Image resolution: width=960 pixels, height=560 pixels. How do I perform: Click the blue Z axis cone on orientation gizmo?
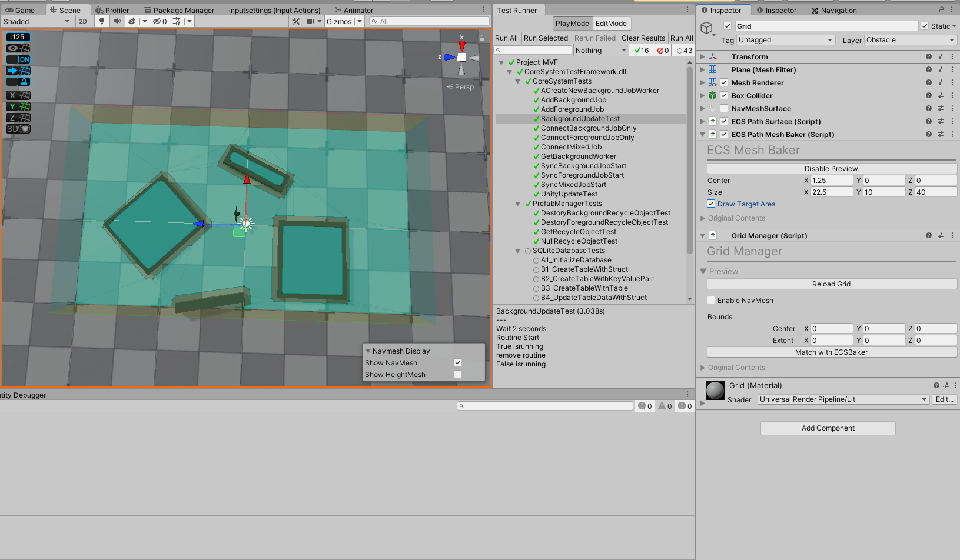coord(450,57)
